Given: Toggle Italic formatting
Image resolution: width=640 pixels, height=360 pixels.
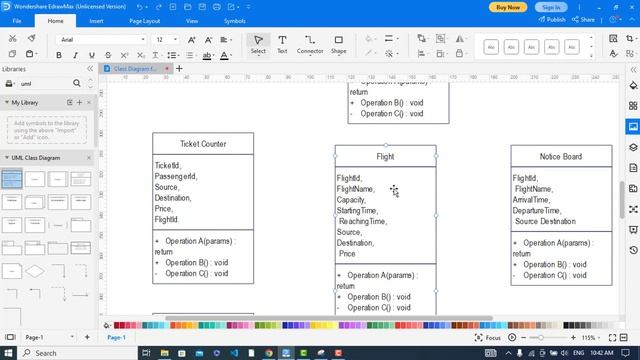Looking at the screenshot, I should tap(75, 55).
